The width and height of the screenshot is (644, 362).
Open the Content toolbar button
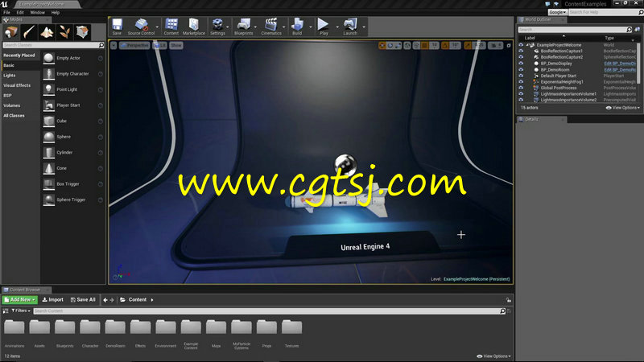pyautogui.click(x=171, y=25)
